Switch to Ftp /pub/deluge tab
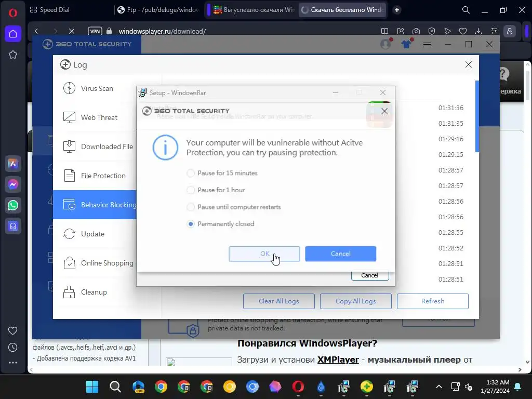Image resolution: width=532 pixels, height=399 pixels. click(x=158, y=10)
